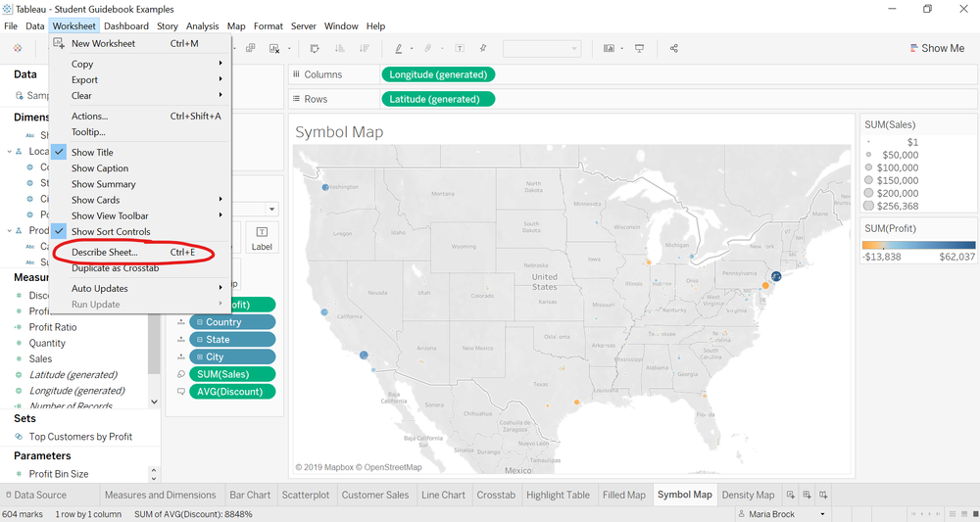This screenshot has height=522, width=980.
Task: Click the size icon beside SUM(Sales) pill
Action: 180,374
